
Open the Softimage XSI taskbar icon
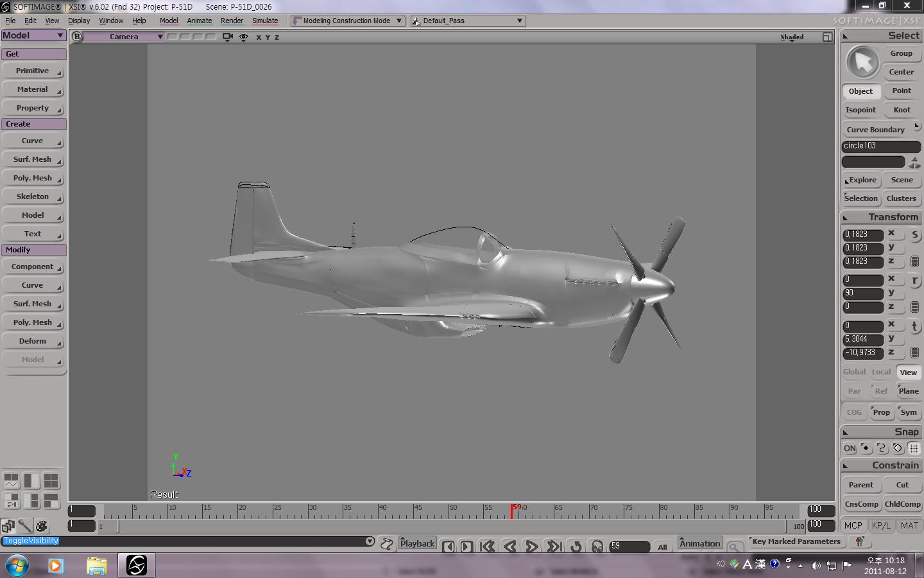coord(136,565)
